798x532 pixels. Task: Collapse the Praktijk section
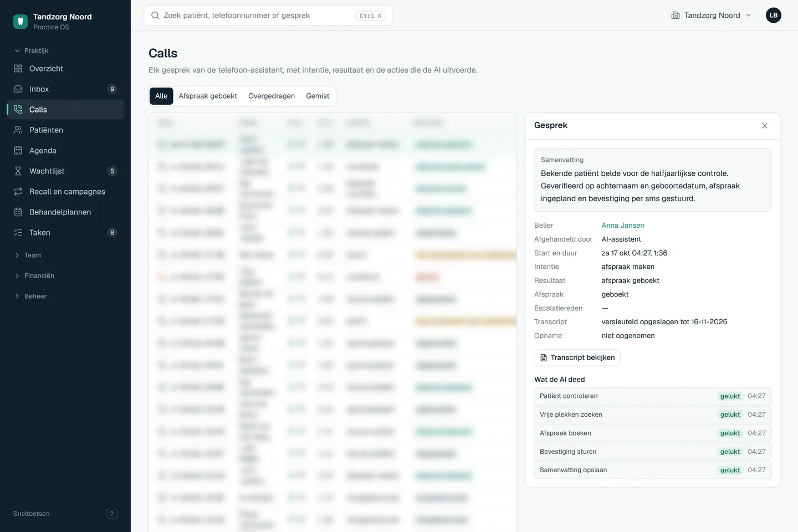point(31,51)
